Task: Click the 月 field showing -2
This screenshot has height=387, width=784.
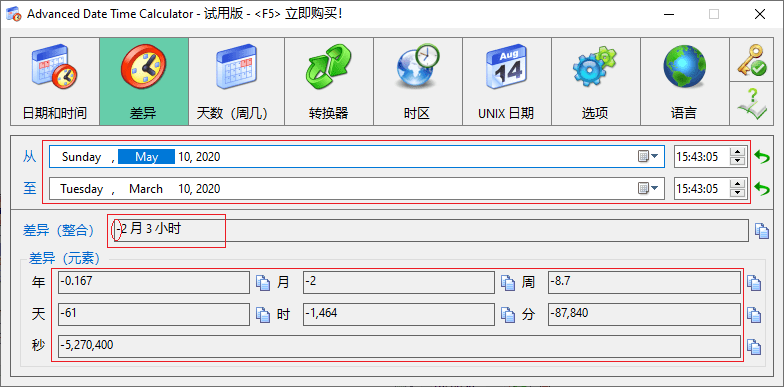Action: pos(399,282)
